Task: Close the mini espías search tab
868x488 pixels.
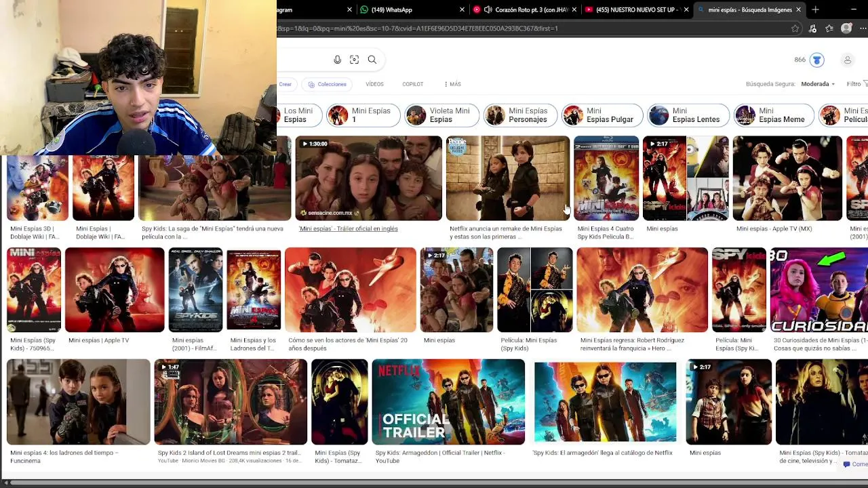Action: tap(798, 9)
